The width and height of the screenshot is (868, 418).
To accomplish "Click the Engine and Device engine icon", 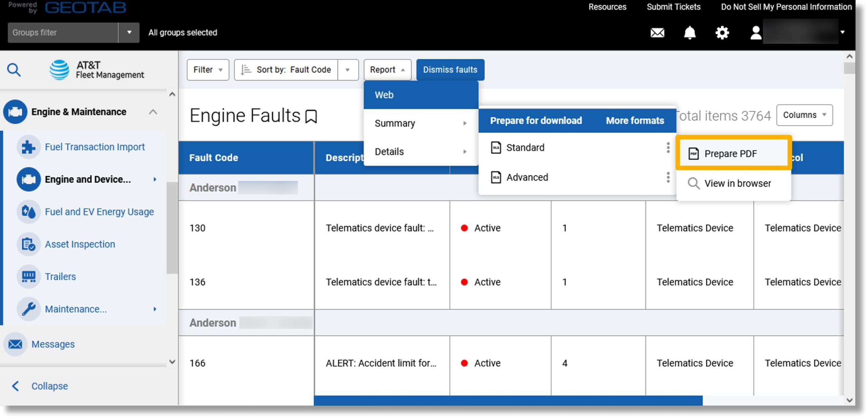I will [x=28, y=179].
